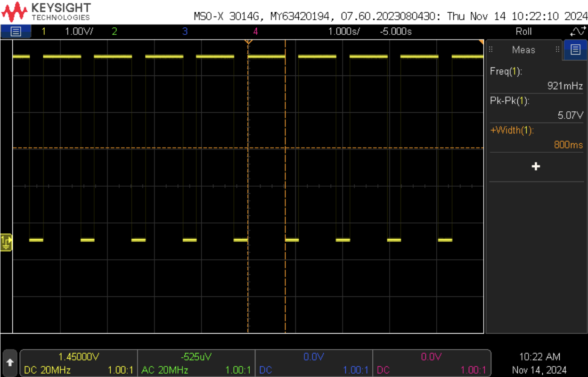Select the trigger position marker above the grid
Screen dimensions: 588x377
(x=248, y=41)
